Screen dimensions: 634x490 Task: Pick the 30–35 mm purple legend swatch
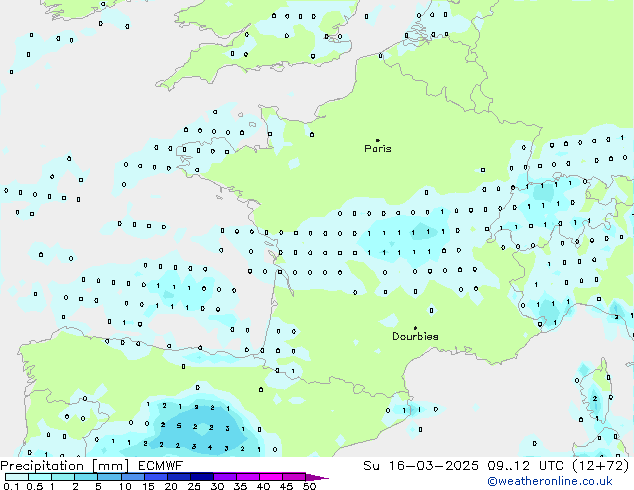point(224,477)
